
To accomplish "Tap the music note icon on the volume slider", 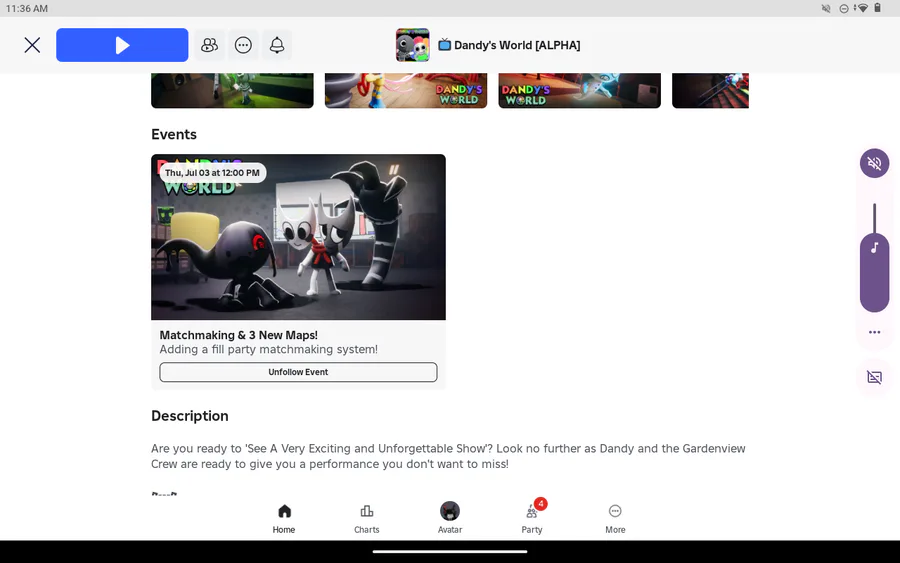I will point(874,248).
